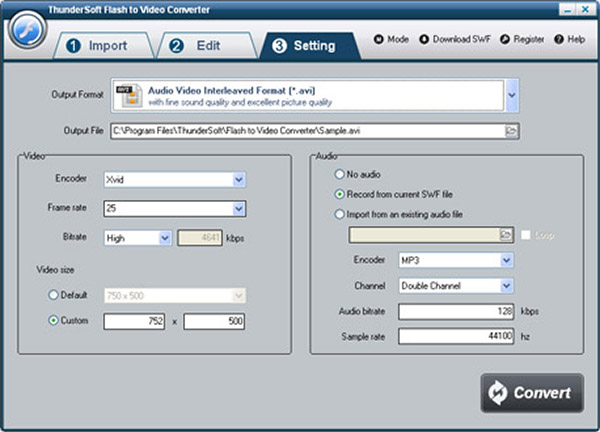Open the default video size 750 x 500 dropdown
The width and height of the screenshot is (600, 432).
(175, 295)
